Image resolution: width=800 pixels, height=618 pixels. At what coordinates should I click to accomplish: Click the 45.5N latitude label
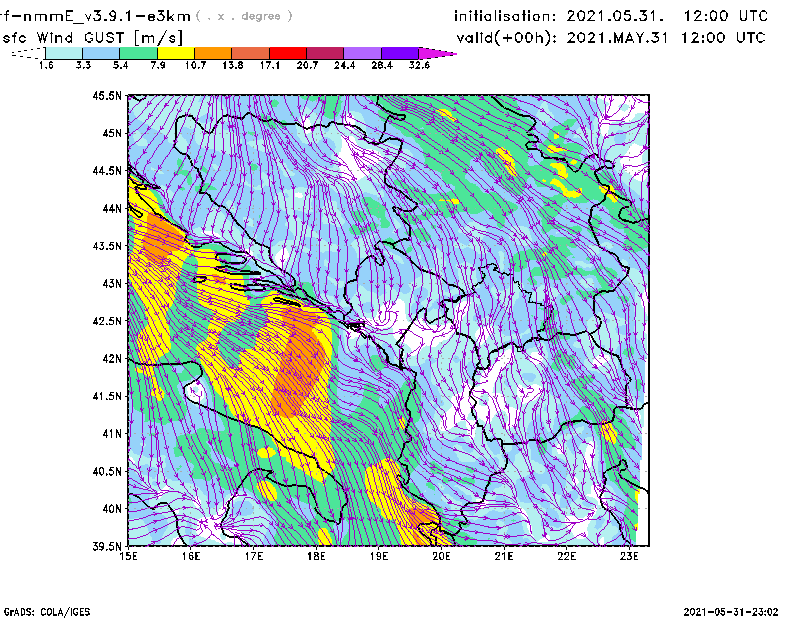coord(107,95)
